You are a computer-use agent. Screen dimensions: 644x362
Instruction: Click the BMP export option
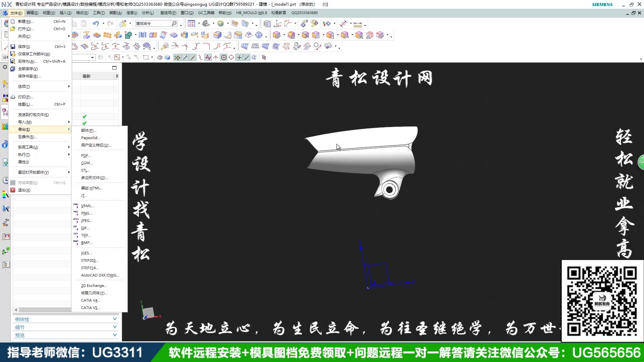tap(86, 243)
